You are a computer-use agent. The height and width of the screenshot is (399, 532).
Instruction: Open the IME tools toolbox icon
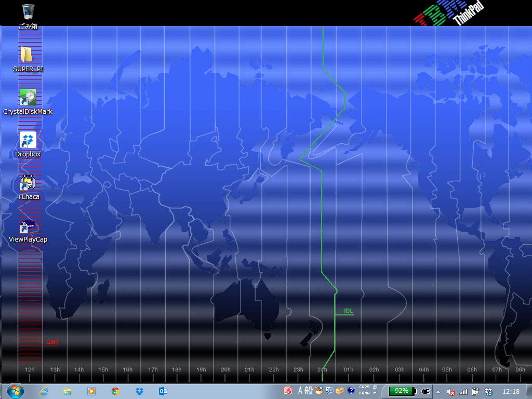pos(340,391)
